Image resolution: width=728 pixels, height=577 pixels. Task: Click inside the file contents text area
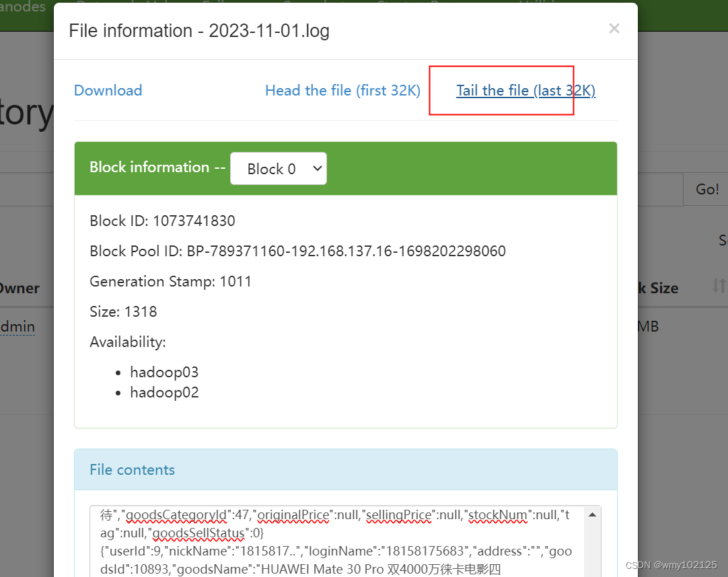click(x=338, y=541)
